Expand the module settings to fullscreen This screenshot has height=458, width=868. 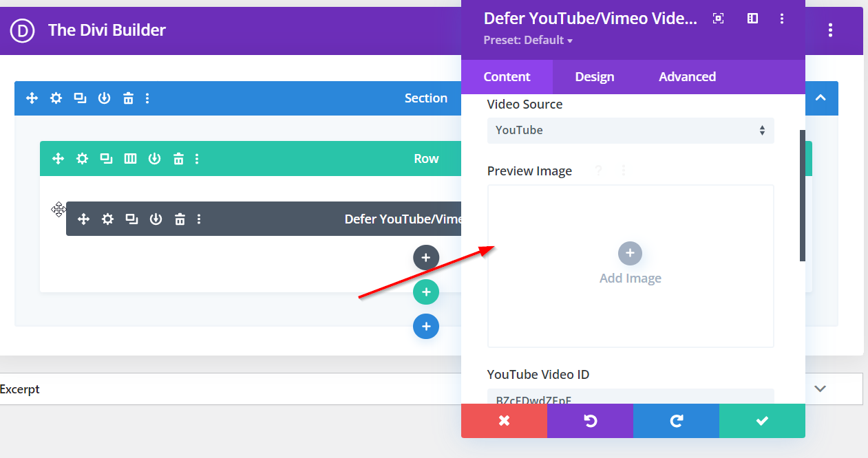click(718, 19)
